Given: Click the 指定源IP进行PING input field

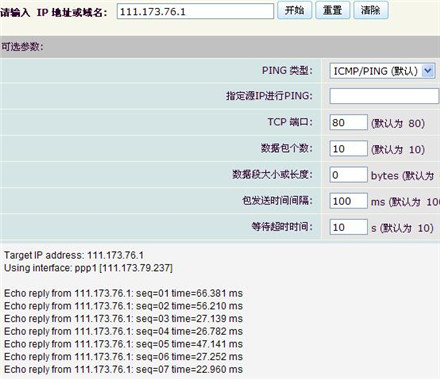Looking at the screenshot, I should [x=384, y=96].
